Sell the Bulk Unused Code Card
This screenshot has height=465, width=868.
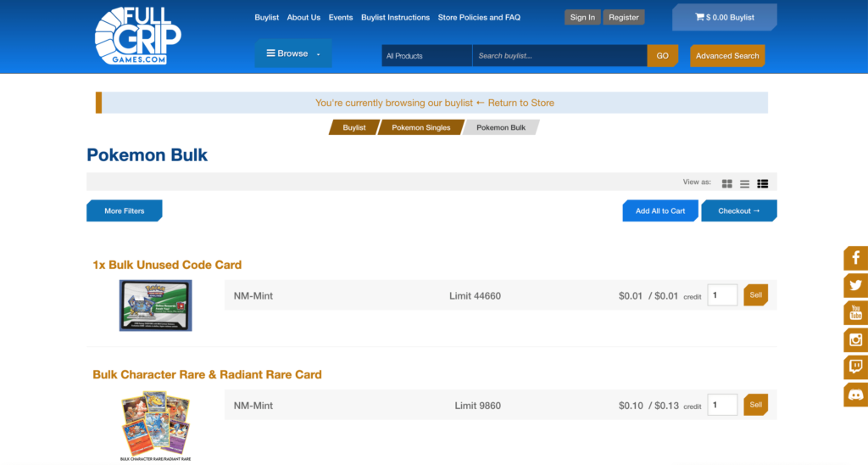[x=755, y=294]
